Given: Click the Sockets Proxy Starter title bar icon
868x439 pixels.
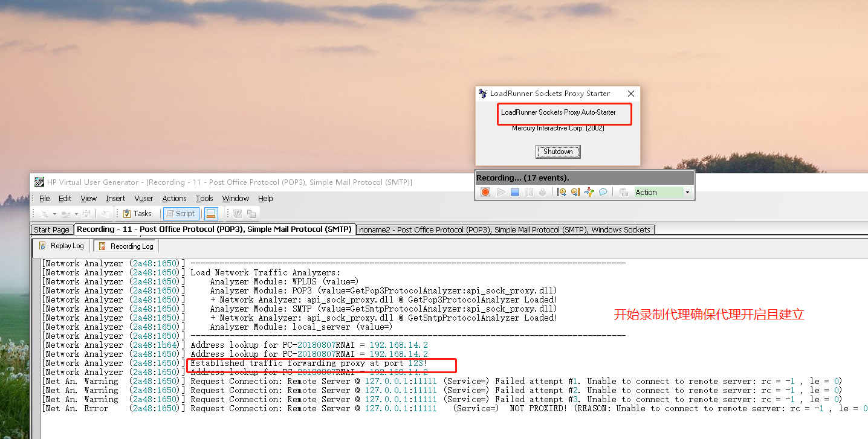Looking at the screenshot, I should [x=482, y=94].
